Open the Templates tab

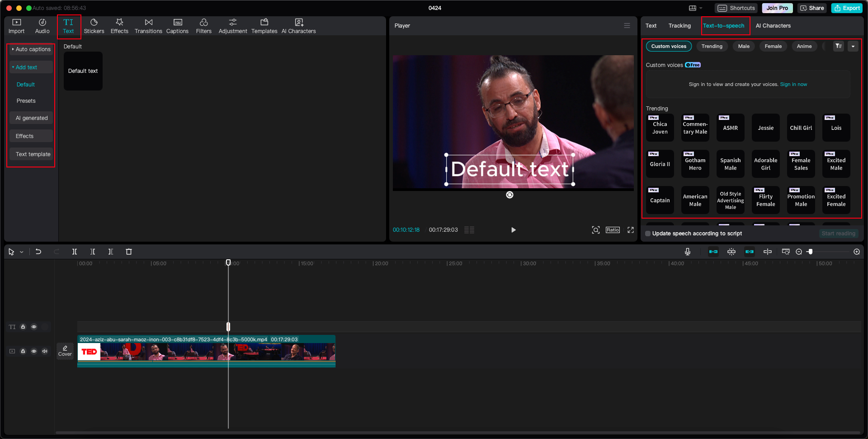(264, 26)
